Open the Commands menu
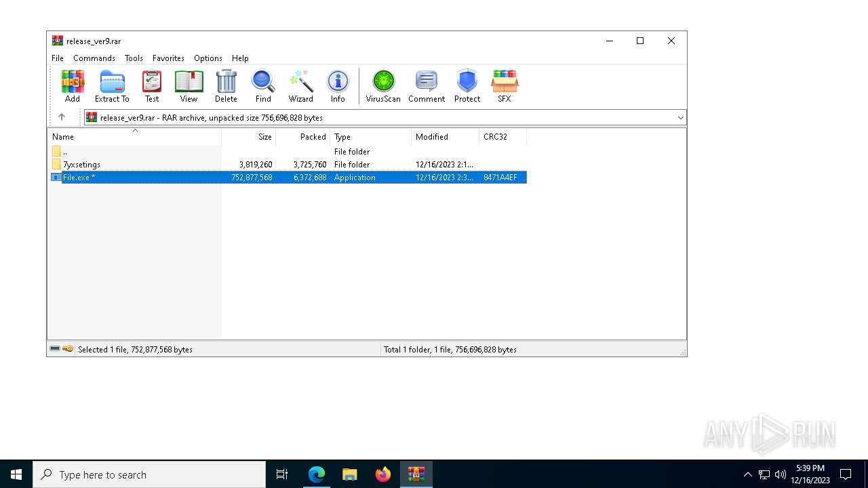This screenshot has width=868, height=488. pos(94,58)
